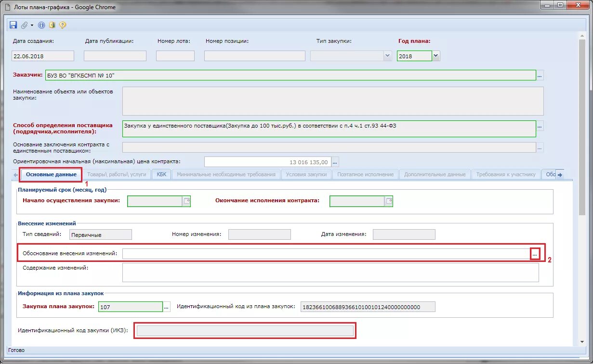
Task: Click the Начало осуществления закупки date field
Action: point(155,201)
